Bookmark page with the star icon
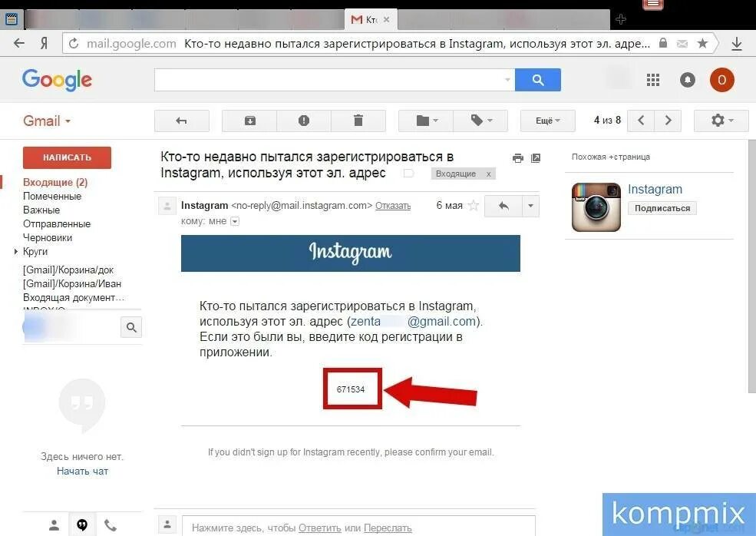Screen dimensions: 756x536 (702, 44)
